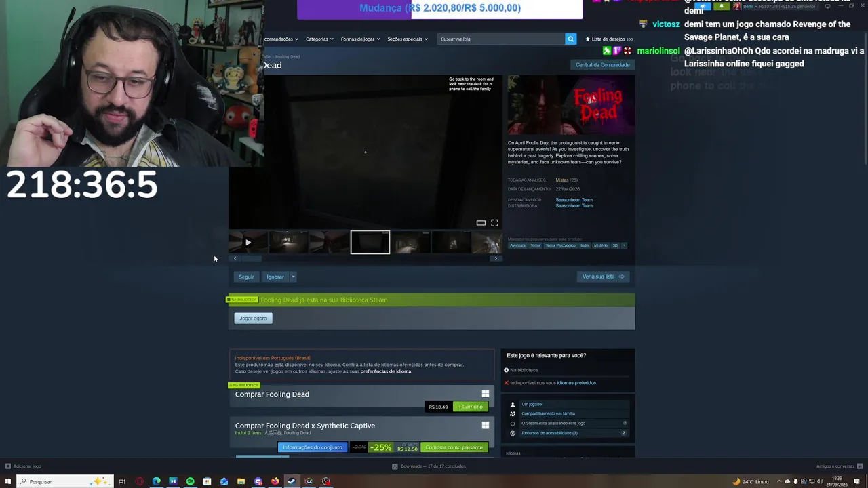The width and height of the screenshot is (868, 488).
Task: Click the Aventura tag
Action: tap(517, 245)
